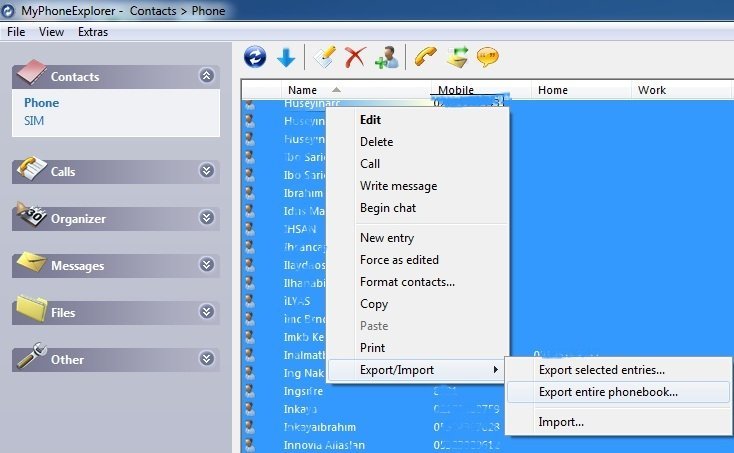Sort by the Home column header
The image size is (734, 453).
coord(581,90)
